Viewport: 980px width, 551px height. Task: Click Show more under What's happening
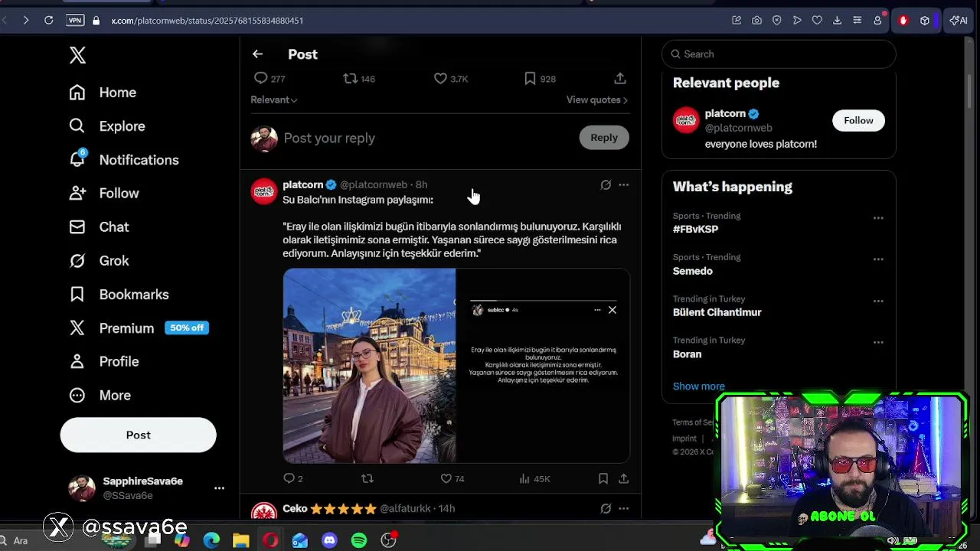point(699,386)
